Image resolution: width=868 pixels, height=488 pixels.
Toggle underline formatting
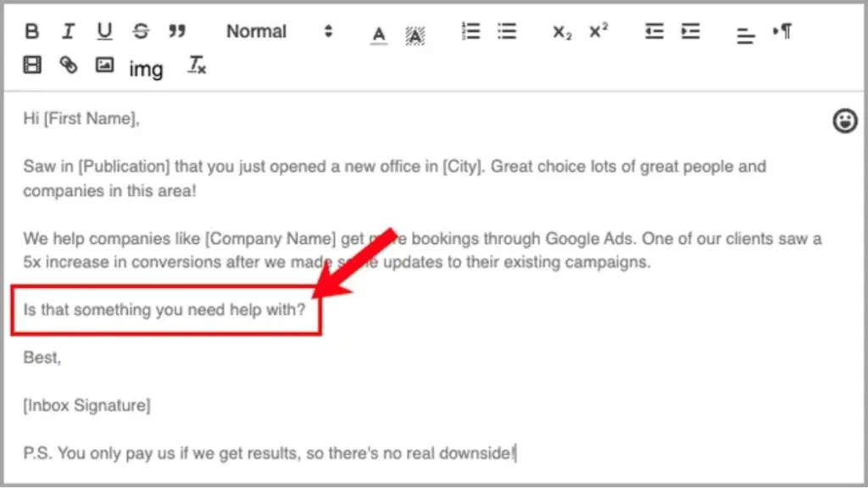point(104,31)
